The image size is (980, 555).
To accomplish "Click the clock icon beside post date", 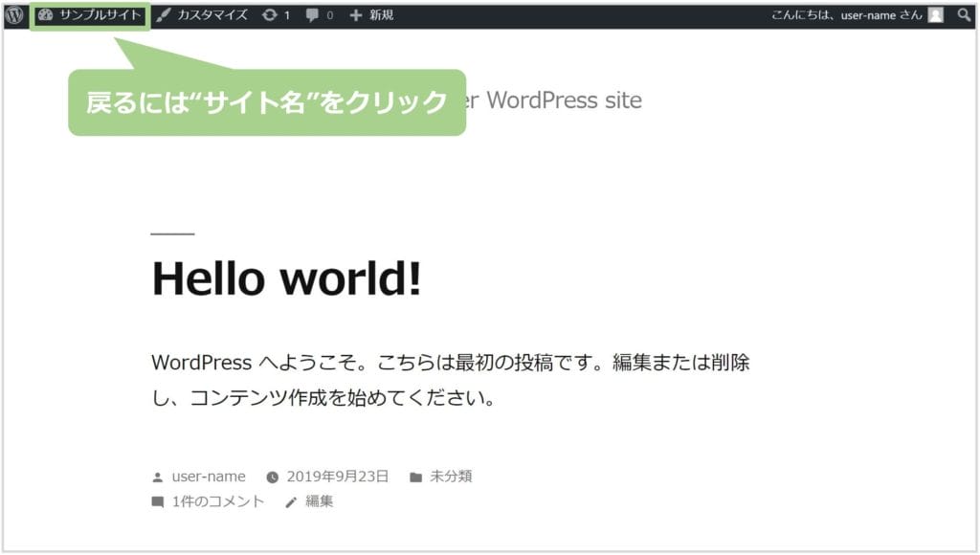I will 272,477.
